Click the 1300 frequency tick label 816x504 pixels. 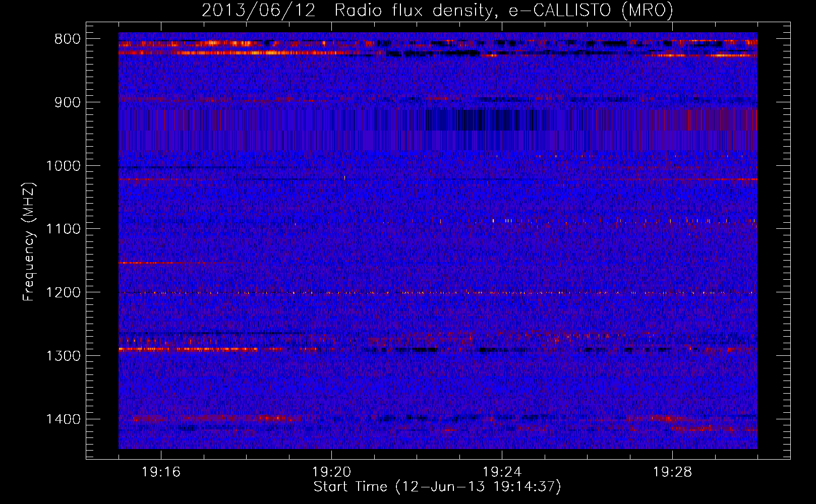click(63, 356)
